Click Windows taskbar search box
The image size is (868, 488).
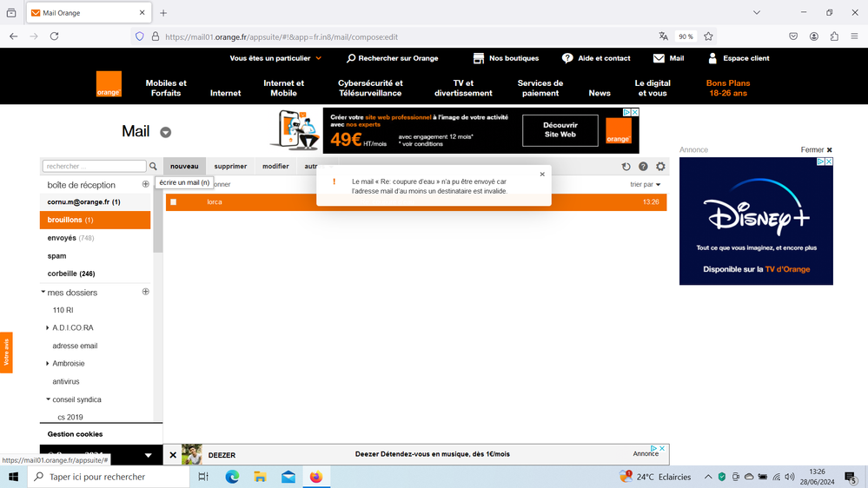coord(109,477)
